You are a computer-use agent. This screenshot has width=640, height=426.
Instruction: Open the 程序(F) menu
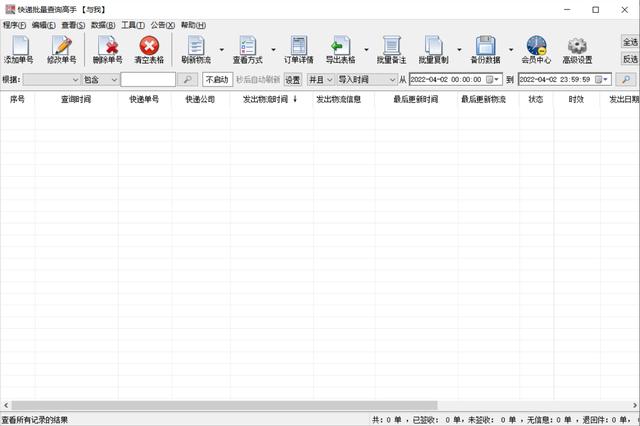point(14,25)
